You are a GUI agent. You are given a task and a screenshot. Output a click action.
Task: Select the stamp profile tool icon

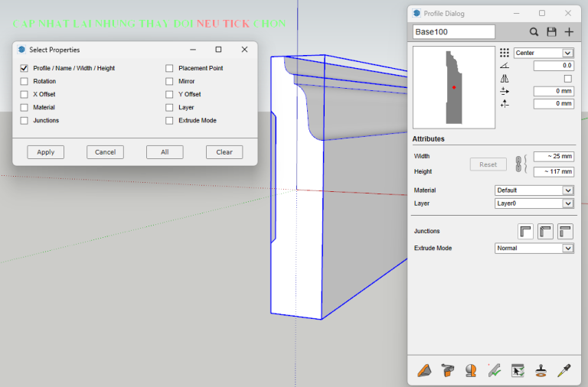[x=541, y=370]
